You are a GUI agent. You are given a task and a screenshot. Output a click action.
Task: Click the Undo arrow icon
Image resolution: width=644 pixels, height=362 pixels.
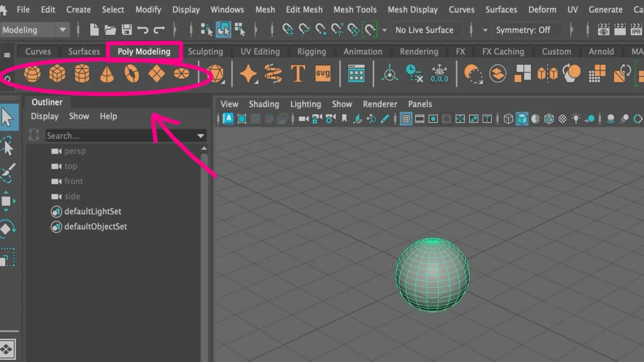(143, 30)
